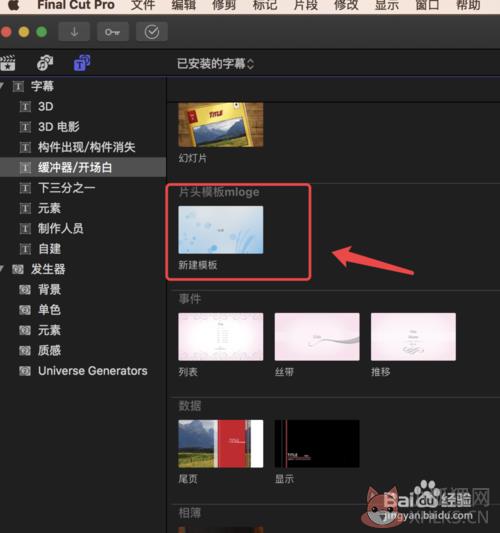Open the 文件 menu

(x=143, y=5)
